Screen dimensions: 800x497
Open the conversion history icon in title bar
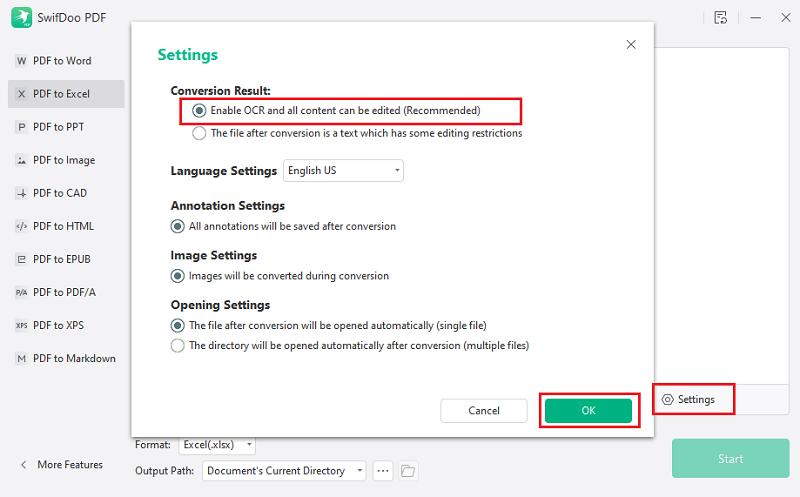(720, 17)
